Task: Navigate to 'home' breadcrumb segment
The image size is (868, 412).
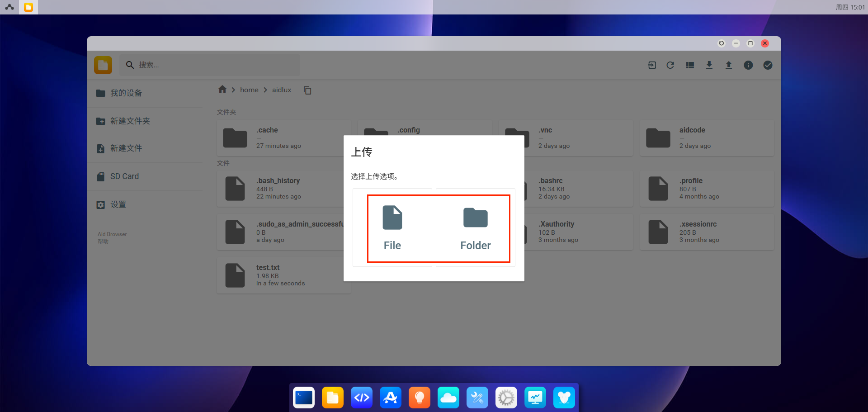Action: pos(249,90)
